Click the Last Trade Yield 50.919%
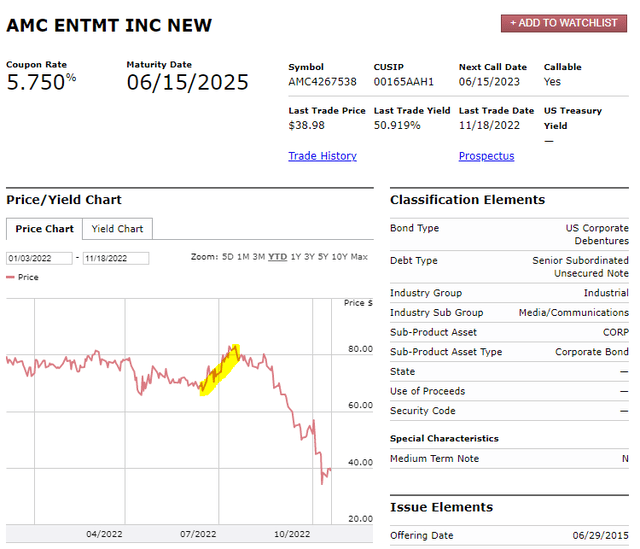 coord(397,125)
